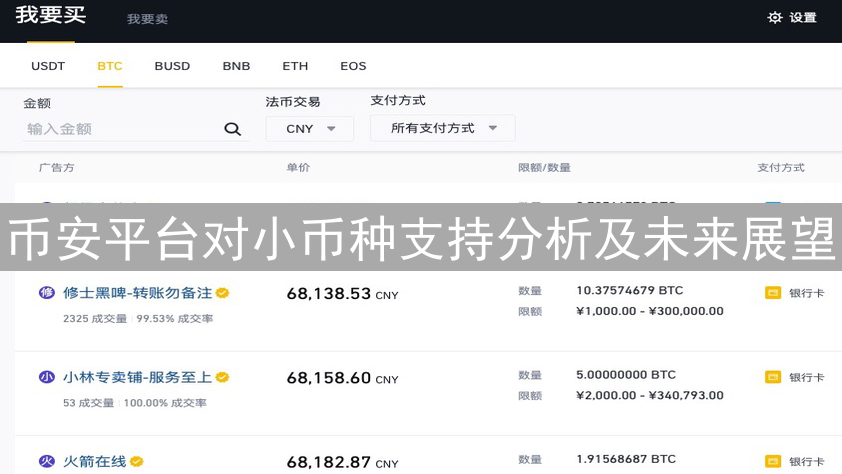This screenshot has width=842, height=474.
Task: Click 小林专卖铺 round avatar icon
Action: (x=47, y=377)
